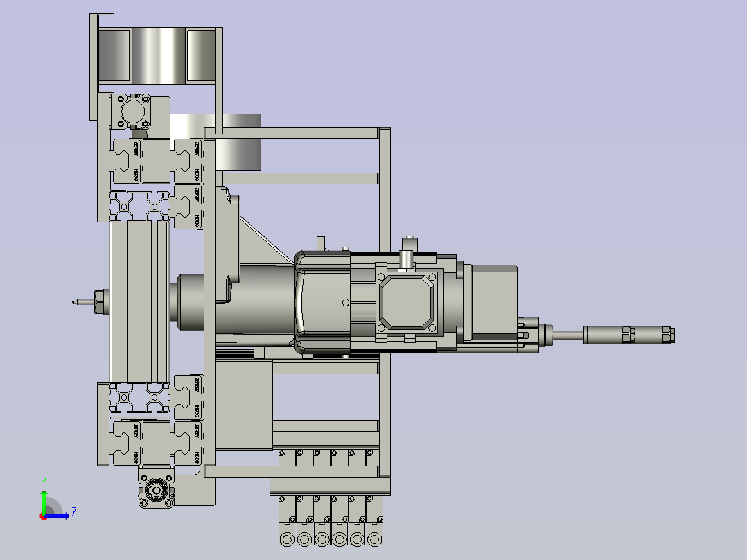Image resolution: width=747 pixels, height=560 pixels.
Task: Select the hex nut on the spindle nose
Action: 100,302
